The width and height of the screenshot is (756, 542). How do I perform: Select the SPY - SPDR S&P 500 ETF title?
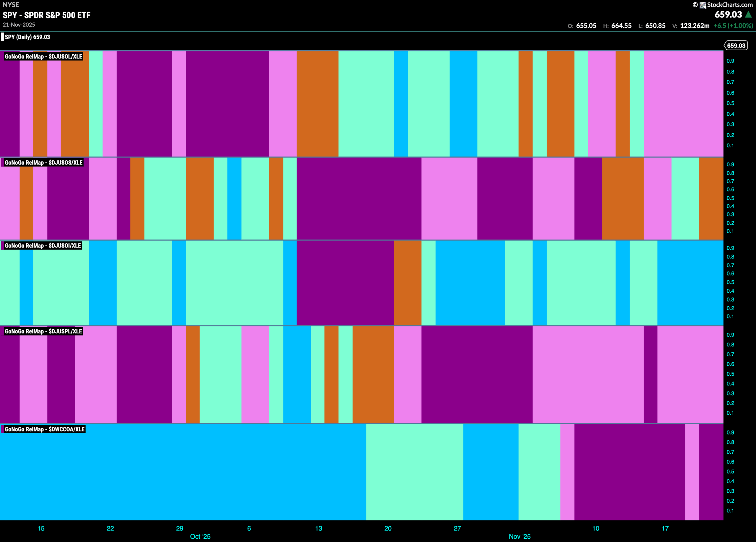[47, 15]
